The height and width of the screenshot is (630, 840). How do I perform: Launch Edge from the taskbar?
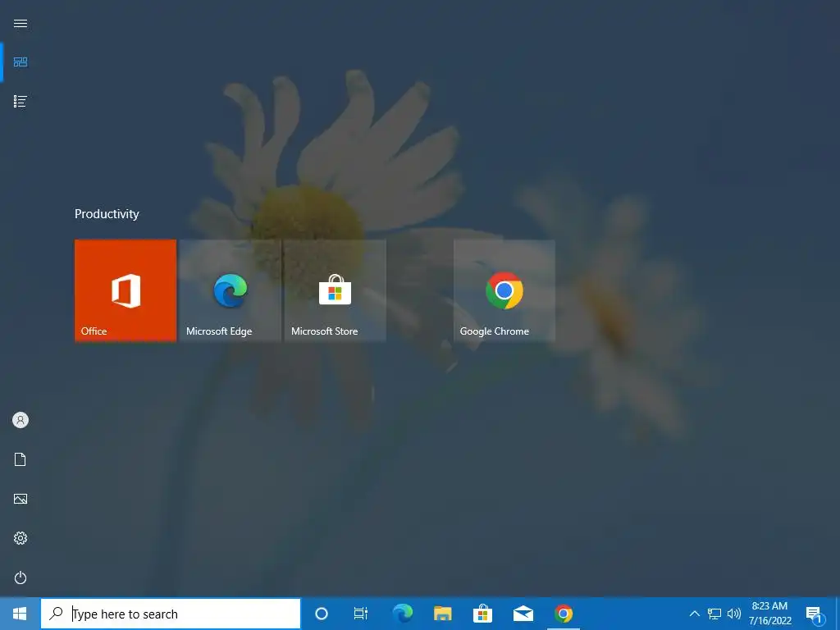[x=402, y=614]
